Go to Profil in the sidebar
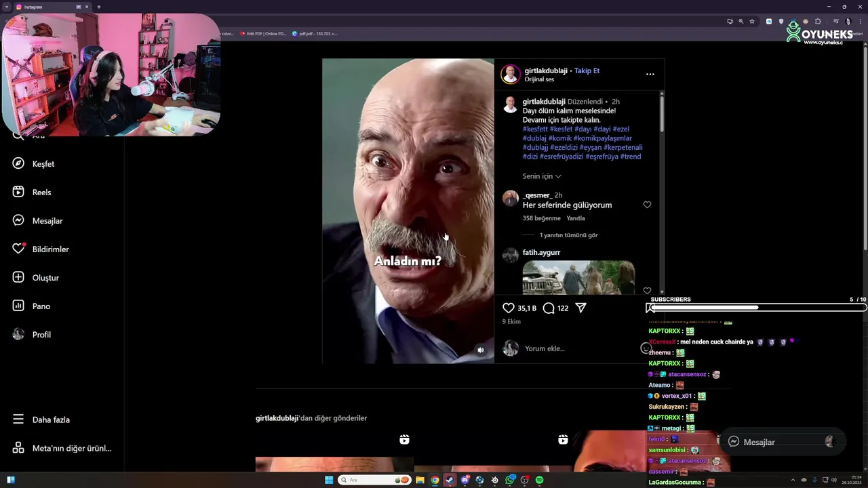Screen dimensions: 868x488 pyautogui.click(x=32, y=335)
